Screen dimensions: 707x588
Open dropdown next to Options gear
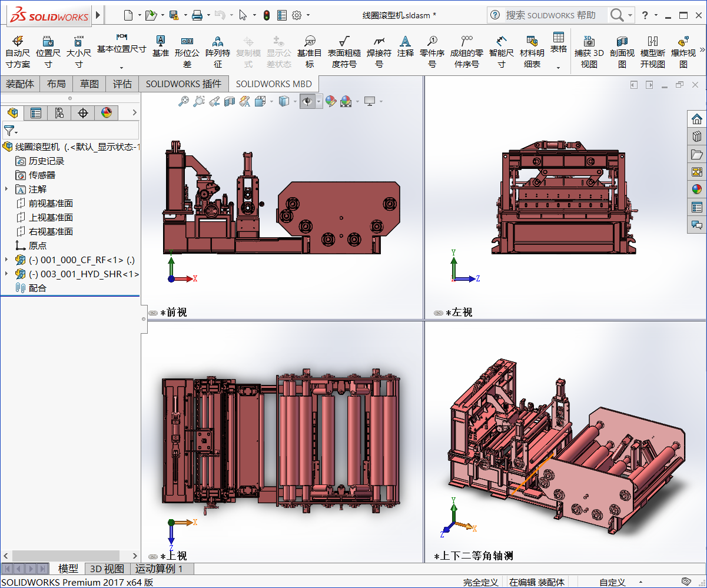pyautogui.click(x=308, y=15)
